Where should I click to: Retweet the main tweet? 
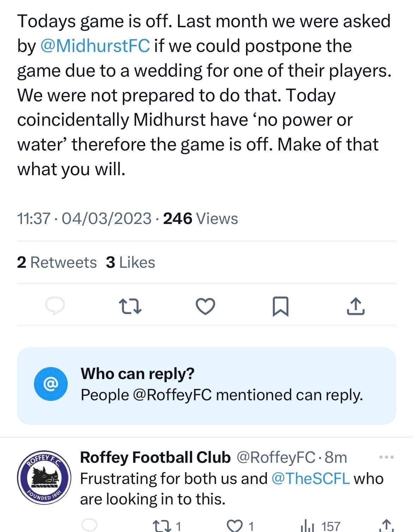(x=130, y=306)
